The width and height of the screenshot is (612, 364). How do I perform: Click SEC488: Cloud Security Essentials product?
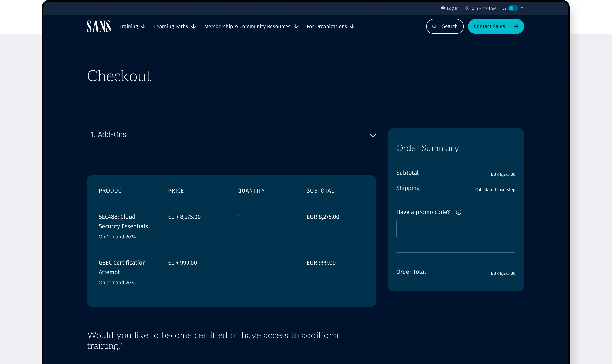pyautogui.click(x=123, y=221)
